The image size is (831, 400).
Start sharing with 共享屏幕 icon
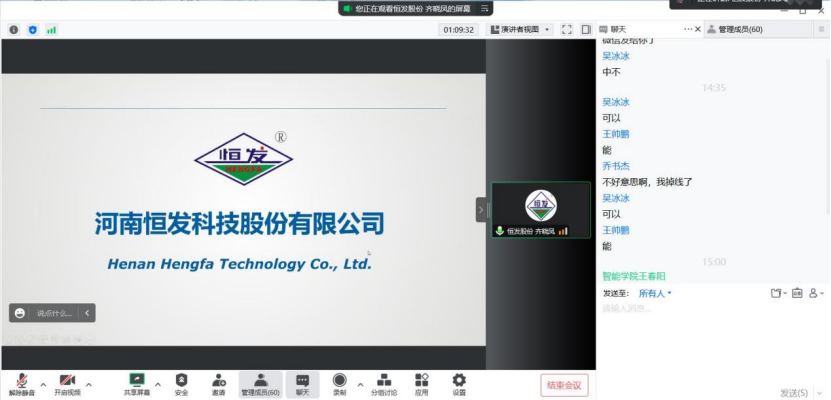pyautogui.click(x=137, y=384)
